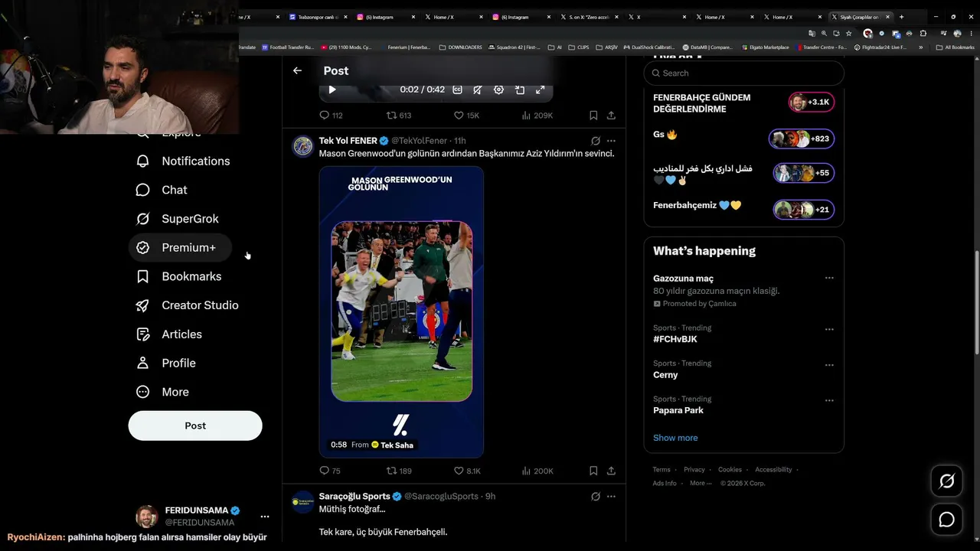
Task: Open Saraçoğlu Sports profile name
Action: [354, 497]
